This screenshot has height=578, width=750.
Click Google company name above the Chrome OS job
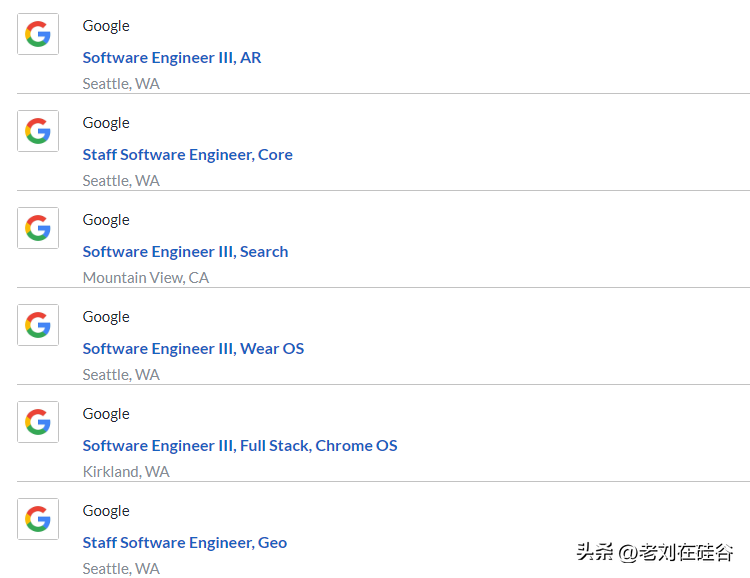tap(106, 414)
